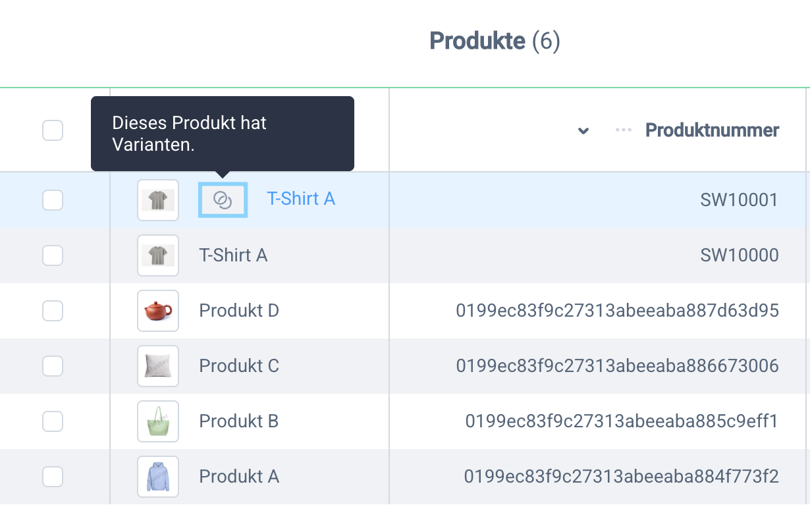The image size is (810, 532).
Task: Open the blue hoodie thumbnail of Produkt A
Action: tap(158, 476)
